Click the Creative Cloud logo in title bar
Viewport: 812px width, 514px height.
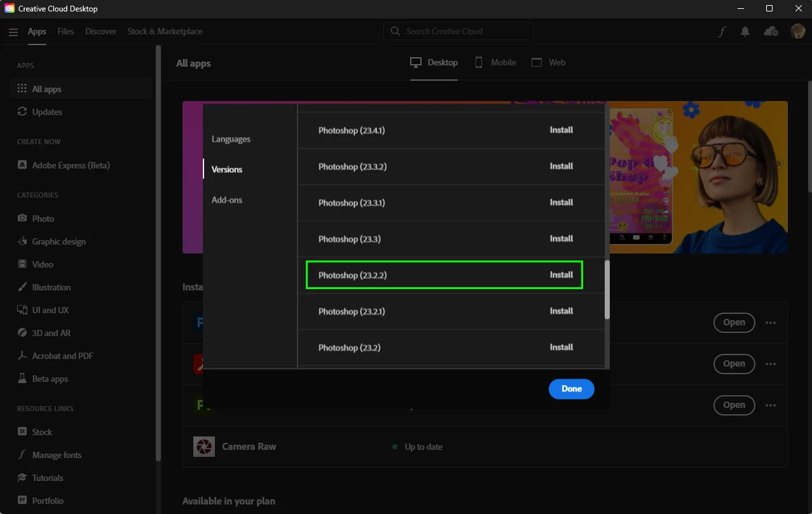pos(10,9)
